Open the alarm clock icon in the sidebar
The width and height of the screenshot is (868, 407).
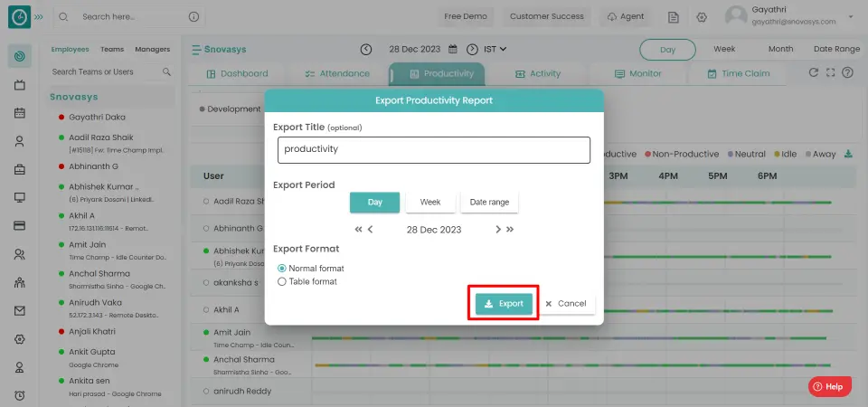[x=19, y=395]
